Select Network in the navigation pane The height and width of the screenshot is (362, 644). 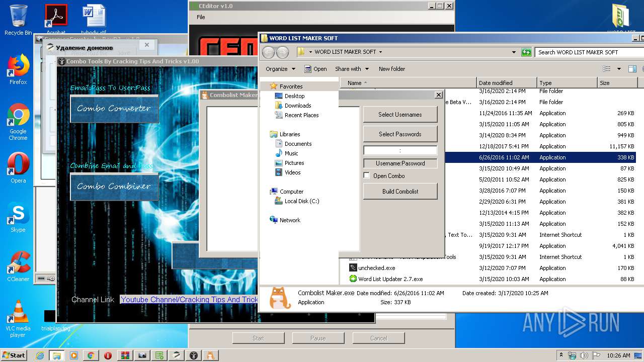click(x=290, y=220)
